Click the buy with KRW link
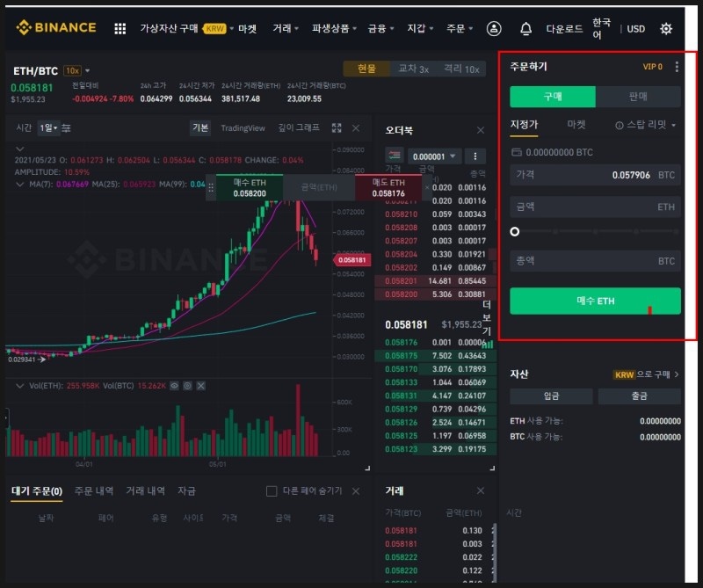This screenshot has height=588, width=703. tap(646, 374)
